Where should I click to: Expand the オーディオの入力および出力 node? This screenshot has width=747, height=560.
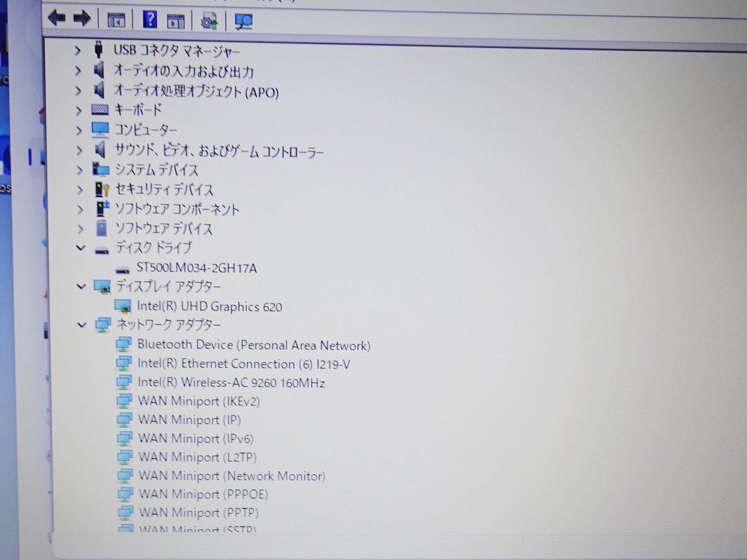pyautogui.click(x=78, y=71)
